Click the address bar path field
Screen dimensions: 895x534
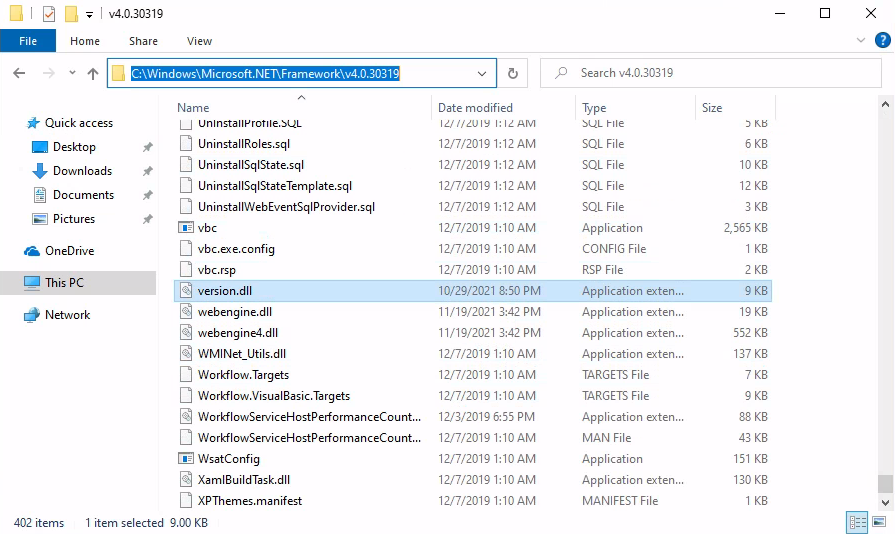(301, 73)
